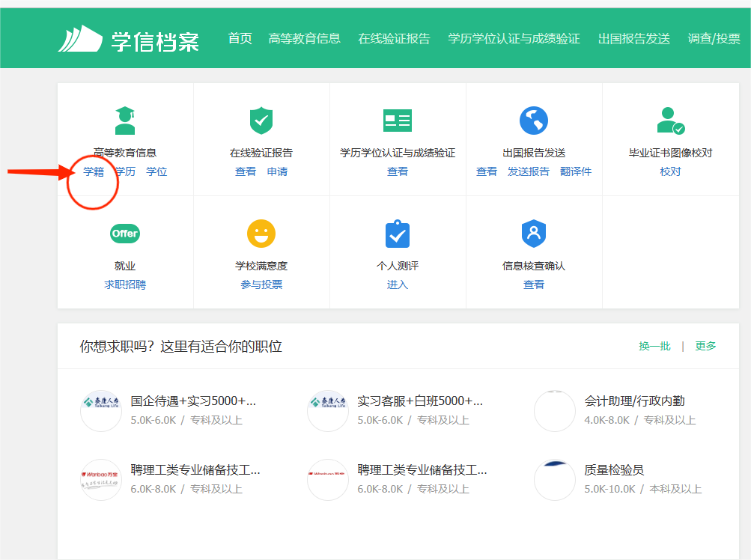This screenshot has width=751, height=560.
Task: Click the 学位 link under 高等教育信息
Action: tap(156, 171)
